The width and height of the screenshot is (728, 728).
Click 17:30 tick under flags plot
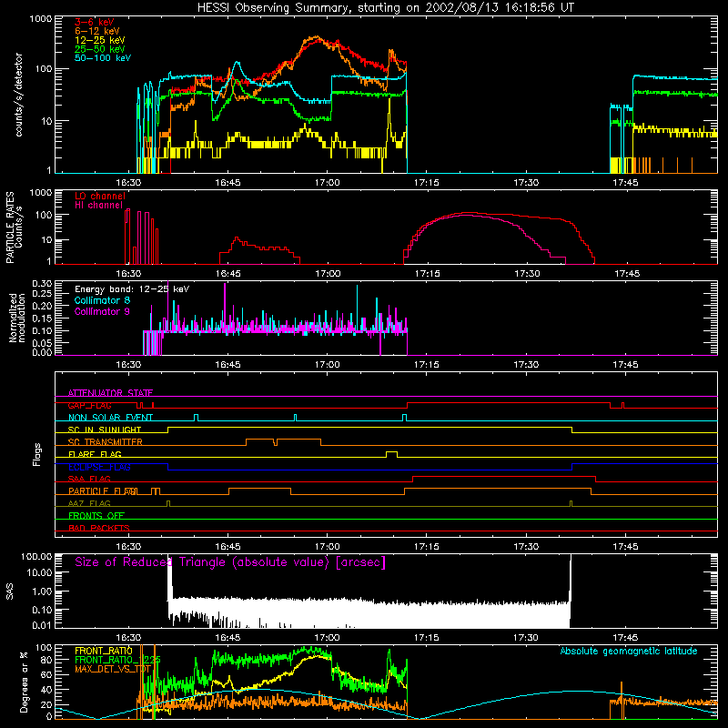coord(526,547)
